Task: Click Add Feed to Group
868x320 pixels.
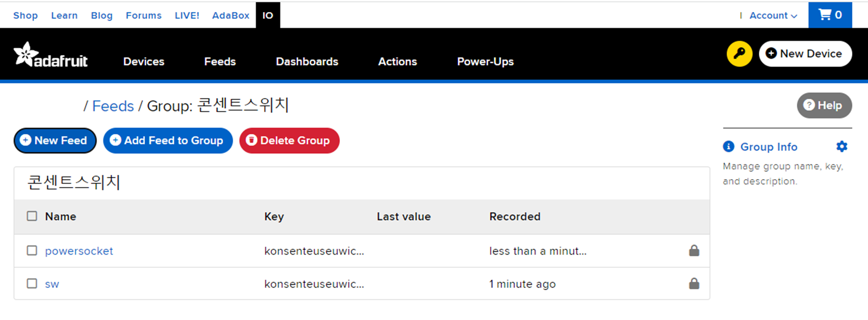Action: (x=168, y=140)
